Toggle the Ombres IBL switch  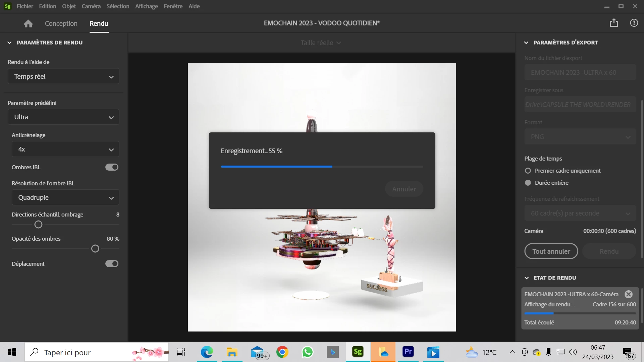pyautogui.click(x=112, y=167)
